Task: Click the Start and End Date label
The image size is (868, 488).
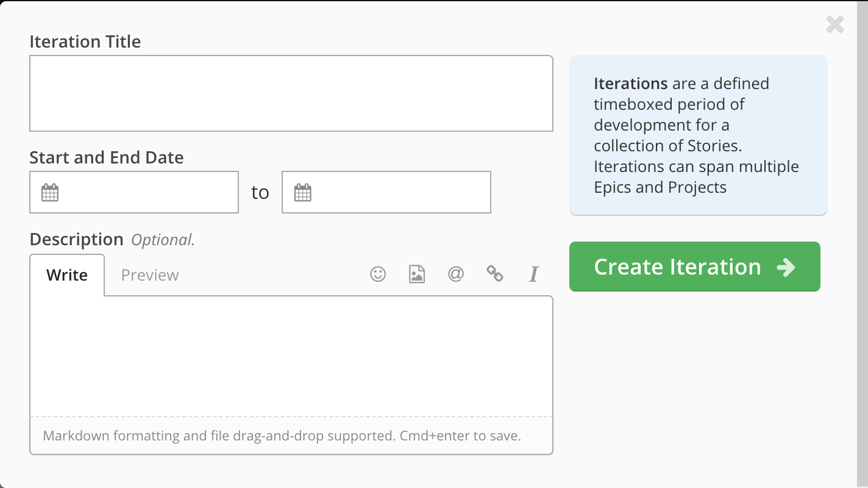Action: pyautogui.click(x=107, y=157)
